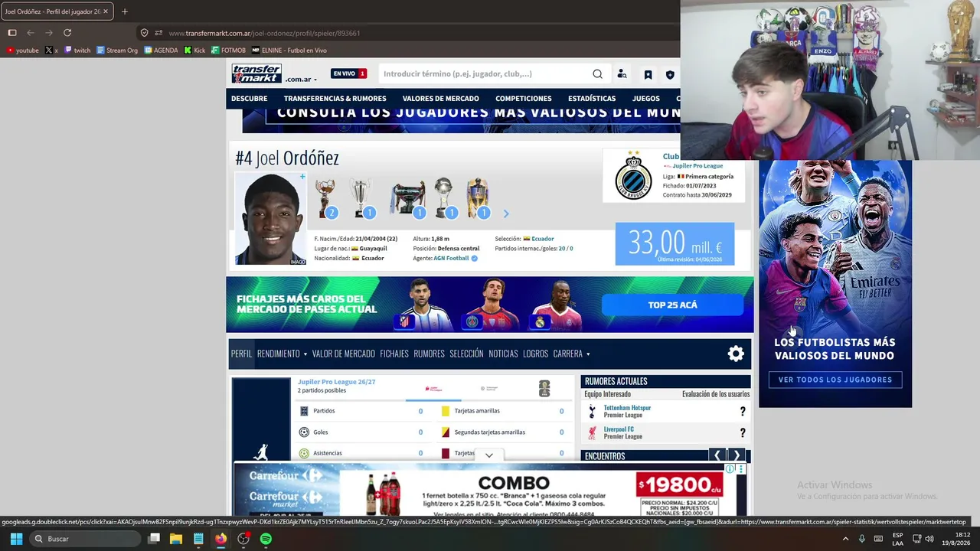The height and width of the screenshot is (551, 980).
Task: Click the wide trophy with ribbons icon
Action: click(407, 199)
